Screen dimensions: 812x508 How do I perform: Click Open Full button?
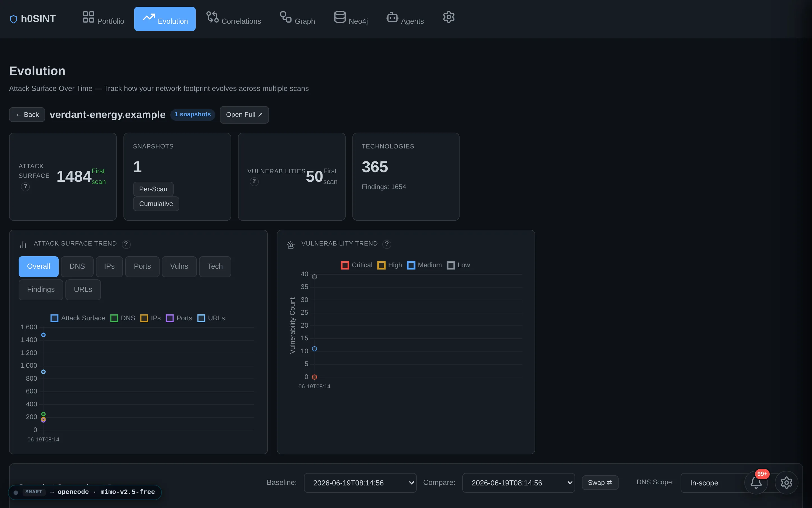click(x=244, y=115)
